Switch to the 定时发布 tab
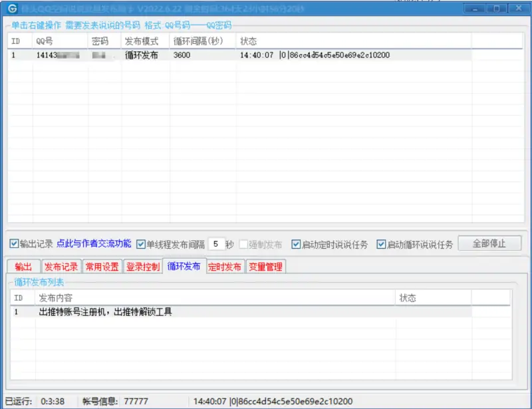Image resolution: width=532 pixels, height=409 pixels. click(x=225, y=267)
